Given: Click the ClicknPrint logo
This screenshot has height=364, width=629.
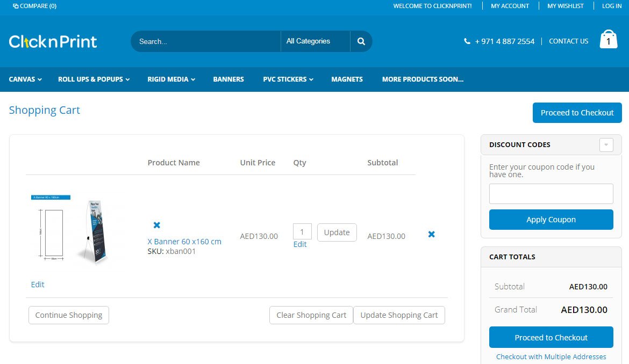Looking at the screenshot, I should pos(53,41).
